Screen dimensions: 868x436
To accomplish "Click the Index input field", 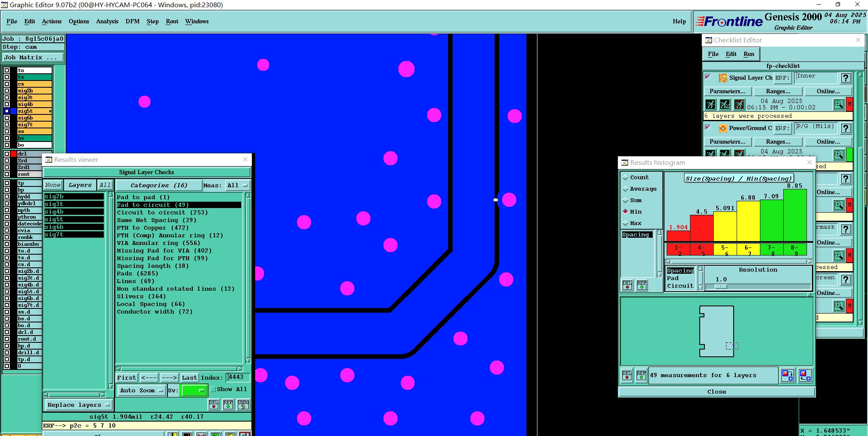I will tap(238, 377).
